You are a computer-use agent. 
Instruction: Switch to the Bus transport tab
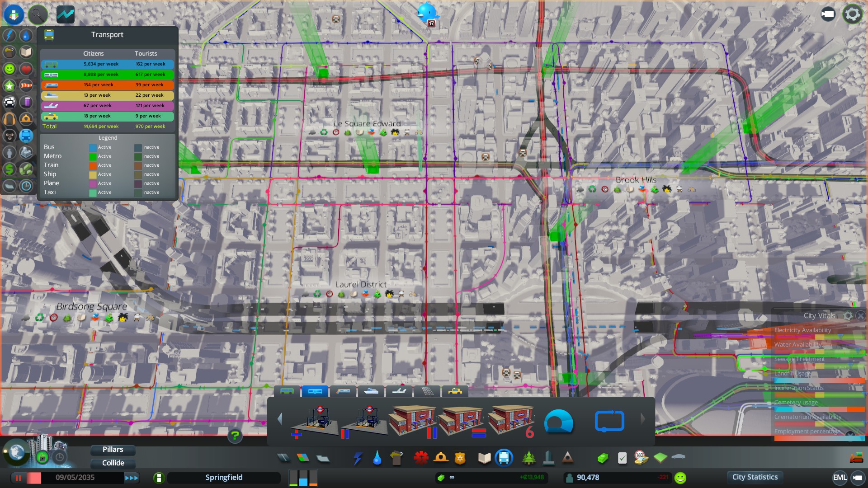point(287,391)
